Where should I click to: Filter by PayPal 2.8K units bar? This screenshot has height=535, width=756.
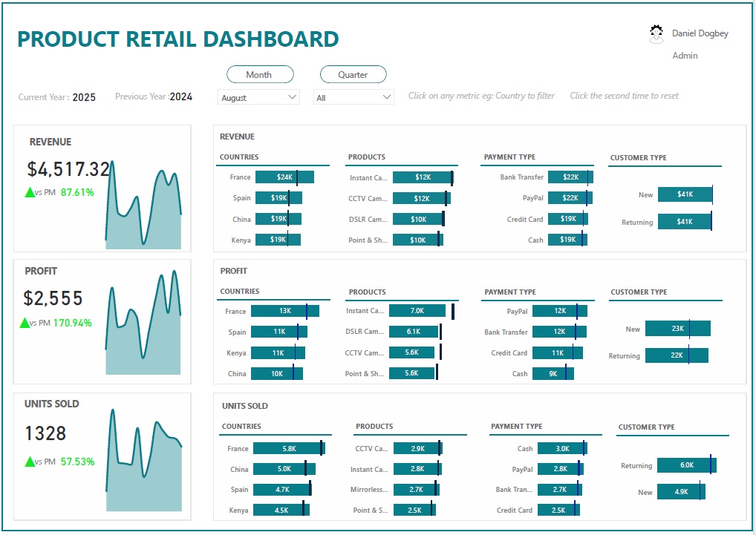[560, 469]
